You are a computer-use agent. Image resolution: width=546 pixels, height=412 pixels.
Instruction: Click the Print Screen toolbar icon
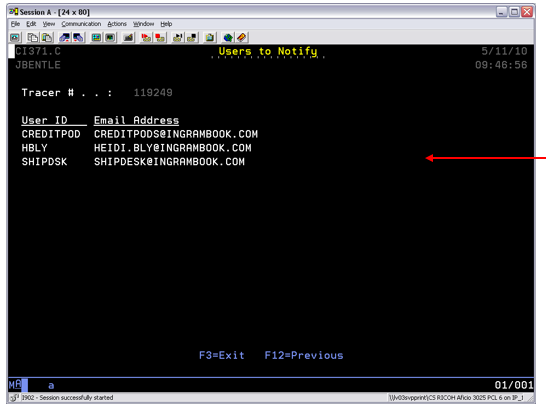15,37
